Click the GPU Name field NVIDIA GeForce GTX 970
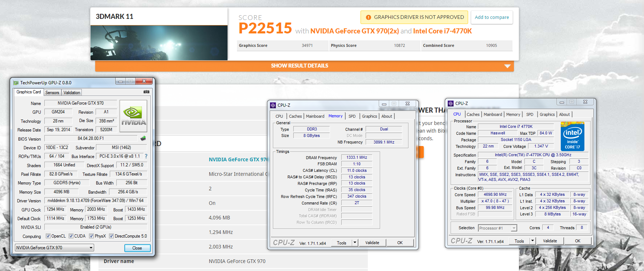 (x=81, y=103)
